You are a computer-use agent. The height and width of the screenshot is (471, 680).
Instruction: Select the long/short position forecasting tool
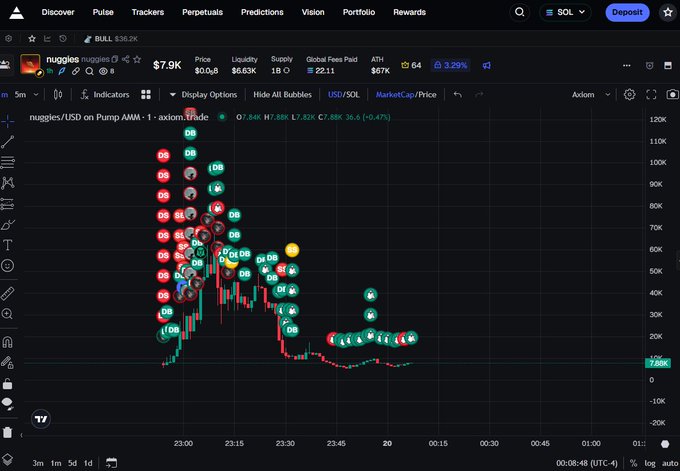click(7, 204)
